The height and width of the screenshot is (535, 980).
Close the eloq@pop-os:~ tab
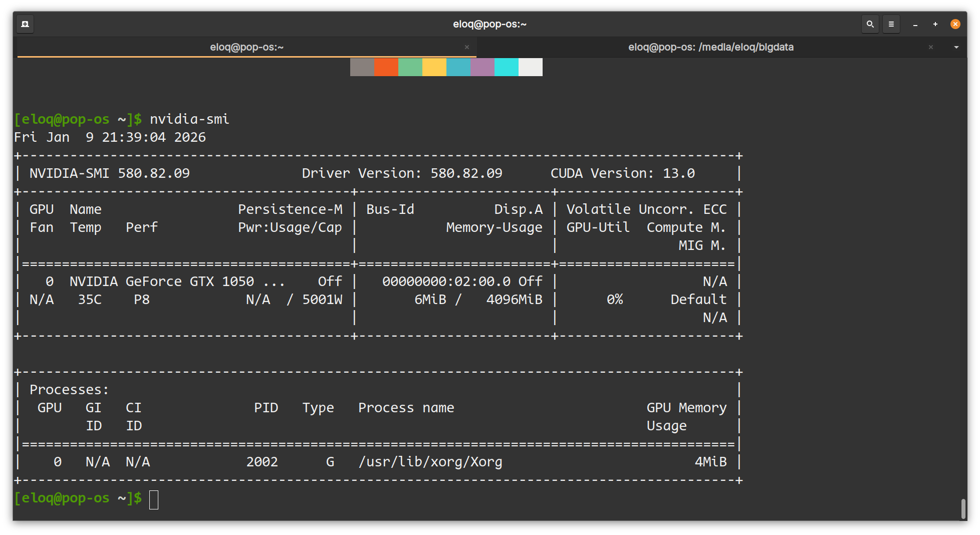pos(467,47)
